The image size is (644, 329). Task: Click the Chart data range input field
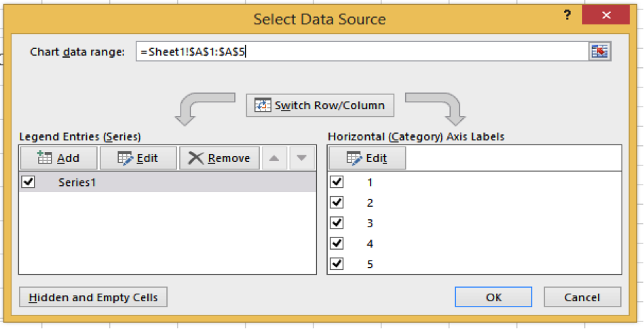coord(360,52)
